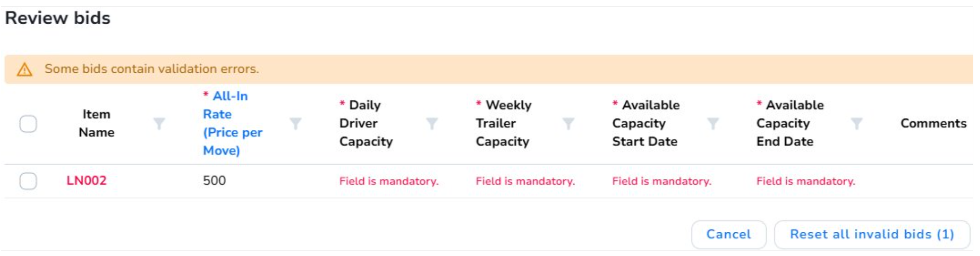Set the Available Capacity Start Date cell
The height and width of the screenshot is (256, 980).
(662, 181)
